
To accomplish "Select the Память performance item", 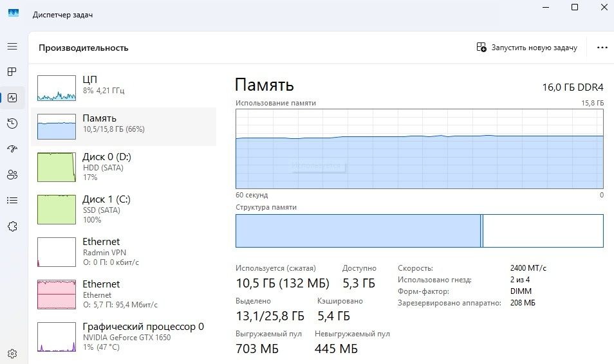I will (124, 127).
